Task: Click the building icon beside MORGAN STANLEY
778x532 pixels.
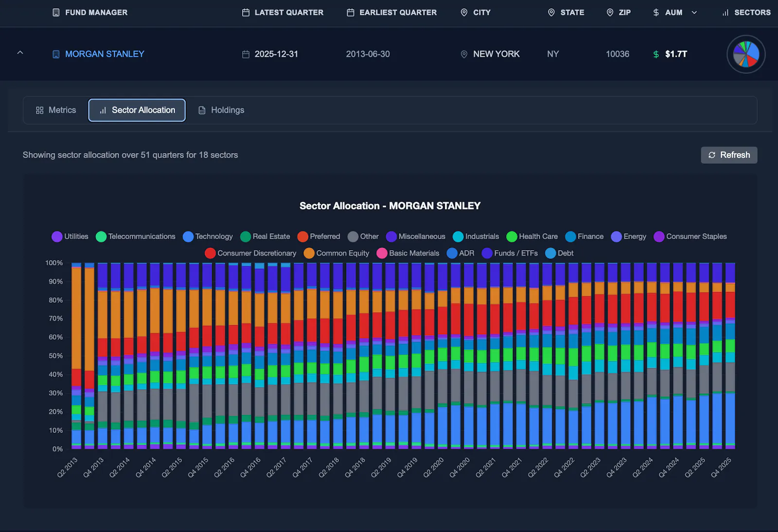Action: [56, 54]
